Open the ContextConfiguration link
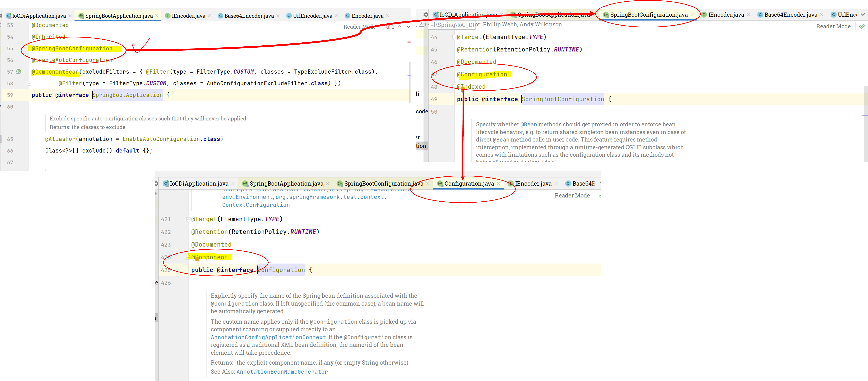The width and height of the screenshot is (868, 381). [256, 205]
